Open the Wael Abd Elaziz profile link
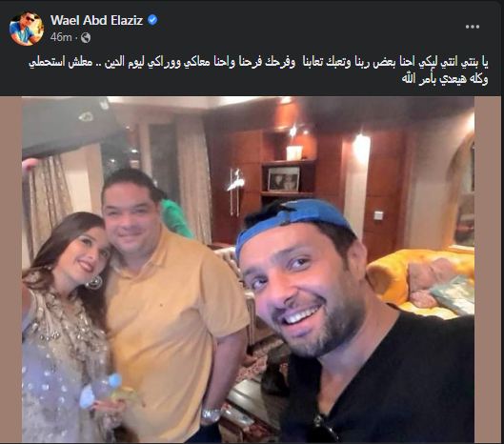The width and height of the screenshot is (504, 444). [96, 20]
